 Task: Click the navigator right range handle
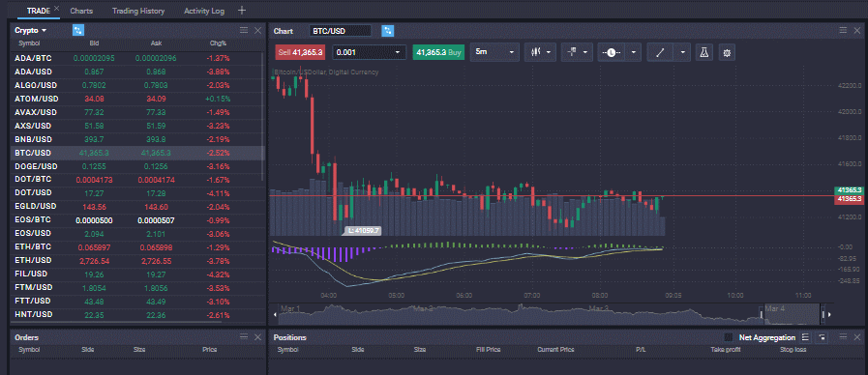pos(823,315)
